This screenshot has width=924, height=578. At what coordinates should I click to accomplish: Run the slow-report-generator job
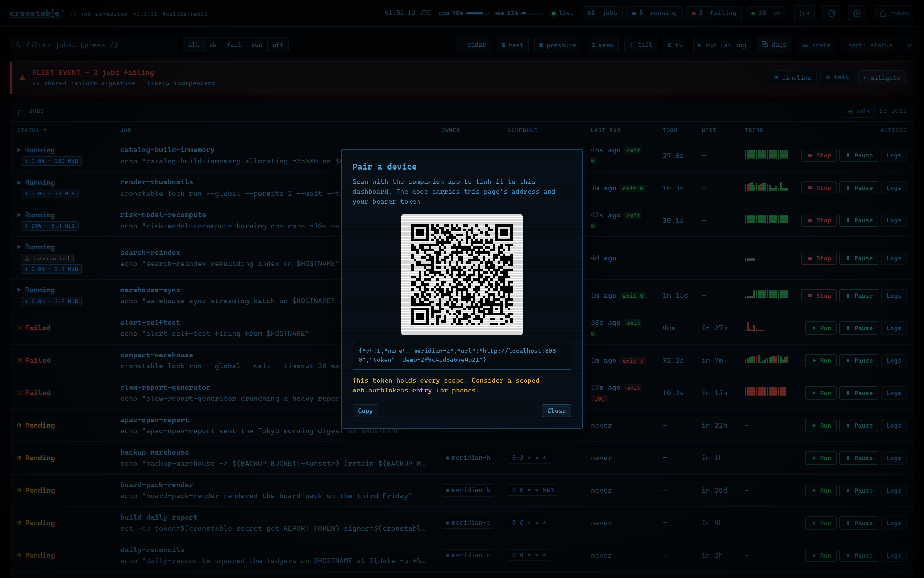pyautogui.click(x=821, y=393)
